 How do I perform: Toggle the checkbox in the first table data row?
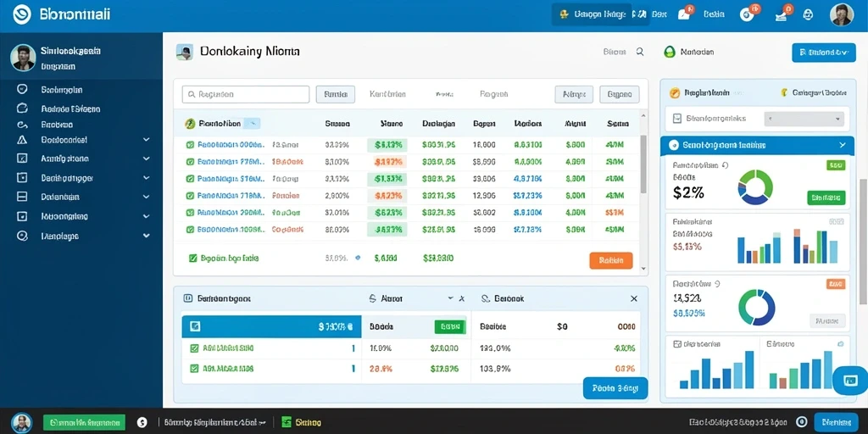point(190,145)
